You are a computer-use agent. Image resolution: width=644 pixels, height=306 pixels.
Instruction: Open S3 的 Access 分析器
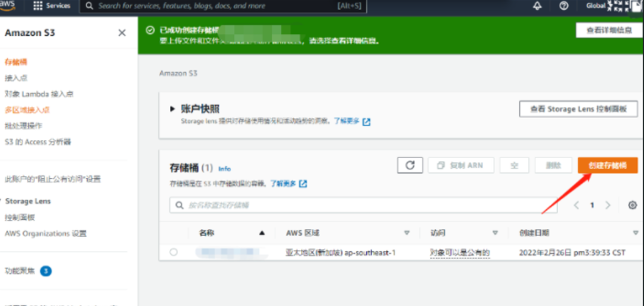pos(38,142)
